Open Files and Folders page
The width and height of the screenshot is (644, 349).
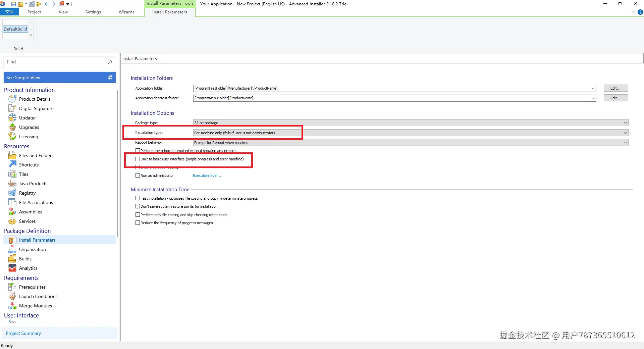36,155
